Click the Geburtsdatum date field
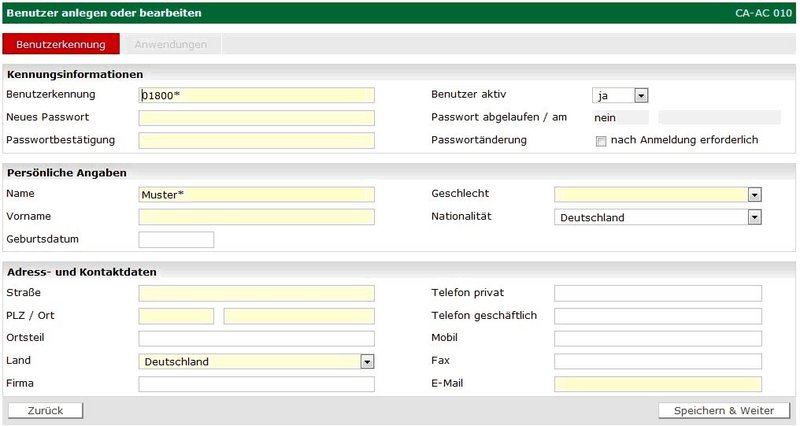 click(176, 240)
